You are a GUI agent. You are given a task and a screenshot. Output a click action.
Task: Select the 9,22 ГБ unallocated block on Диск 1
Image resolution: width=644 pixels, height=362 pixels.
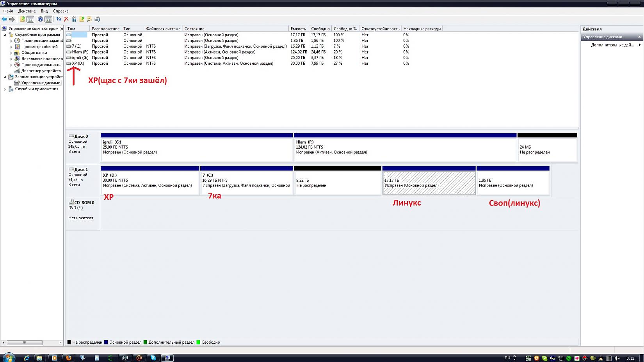pyautogui.click(x=338, y=181)
